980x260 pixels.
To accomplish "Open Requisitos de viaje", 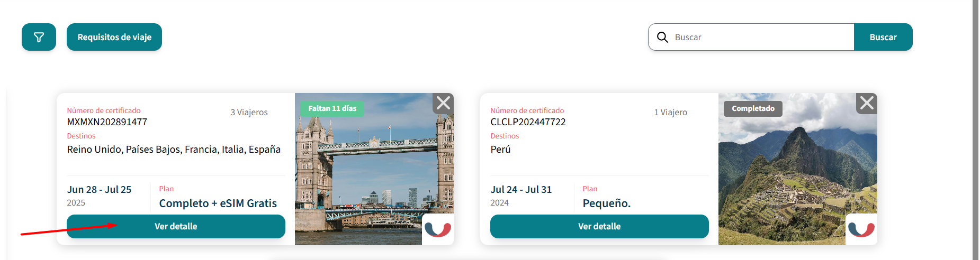I will [x=114, y=37].
